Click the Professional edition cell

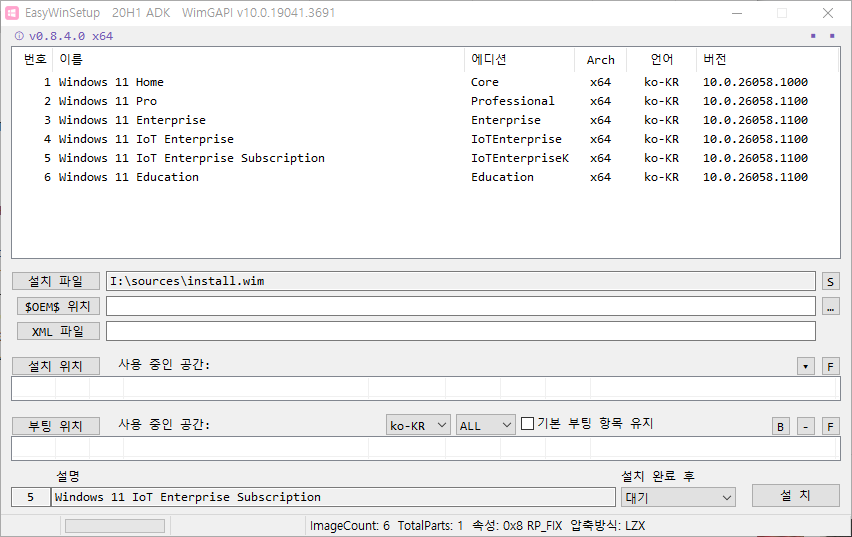pyautogui.click(x=512, y=101)
